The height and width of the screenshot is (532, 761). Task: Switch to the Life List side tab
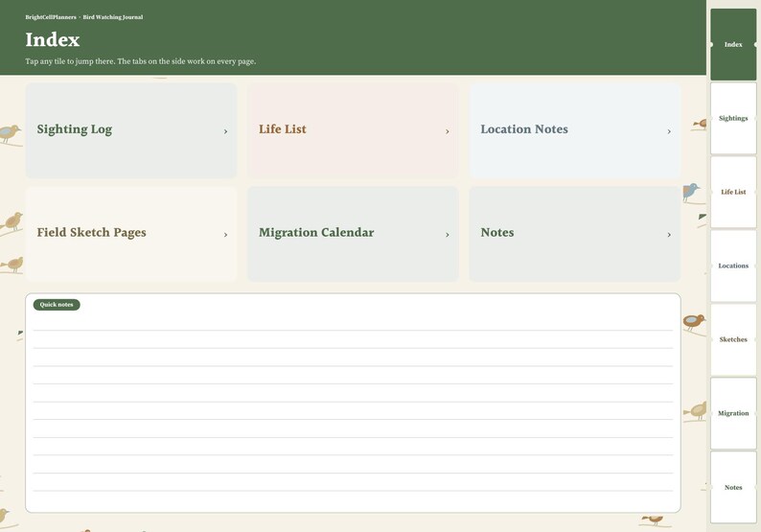[733, 192]
